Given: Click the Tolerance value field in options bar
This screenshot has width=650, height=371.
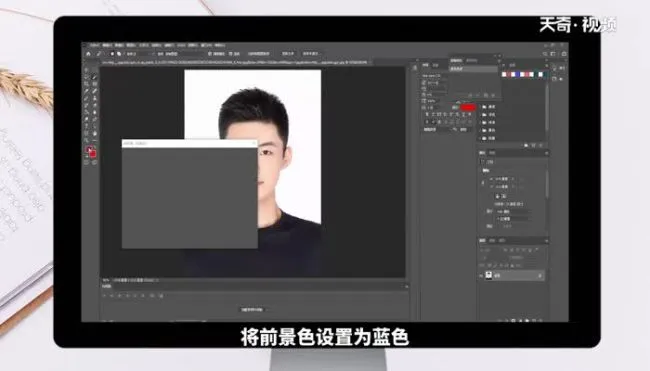Looking at the screenshot, I should [172, 54].
